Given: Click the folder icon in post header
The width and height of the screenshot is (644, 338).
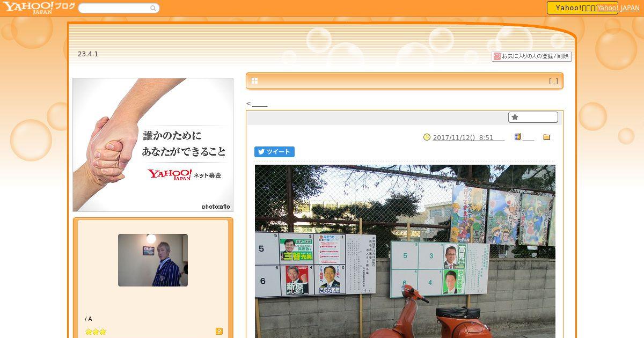Looking at the screenshot, I should tap(546, 137).
